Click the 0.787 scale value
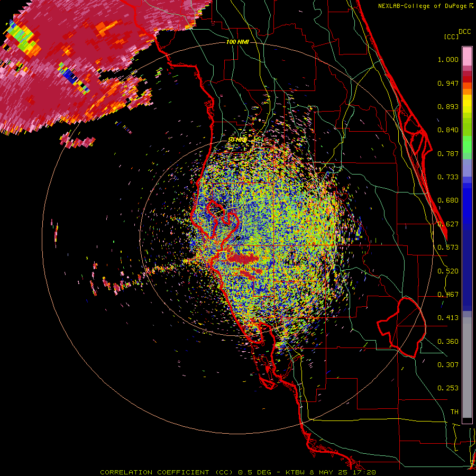This screenshot has height=476, width=476. [448, 153]
